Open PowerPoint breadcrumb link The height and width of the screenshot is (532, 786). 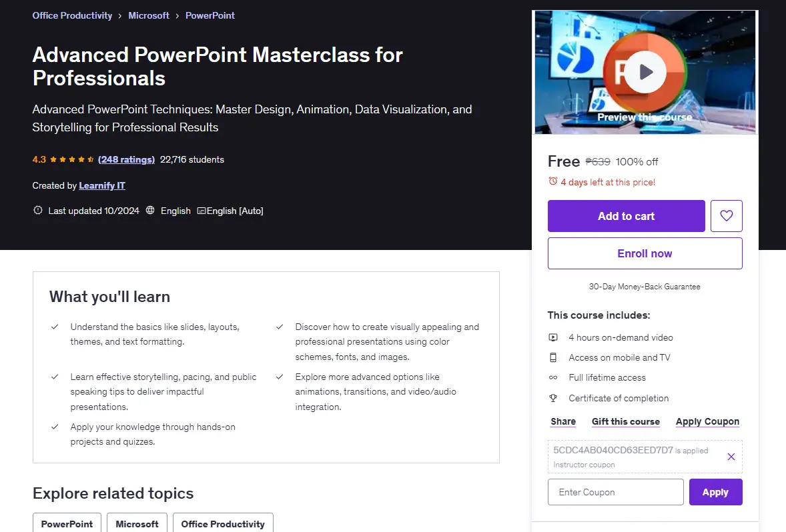210,15
